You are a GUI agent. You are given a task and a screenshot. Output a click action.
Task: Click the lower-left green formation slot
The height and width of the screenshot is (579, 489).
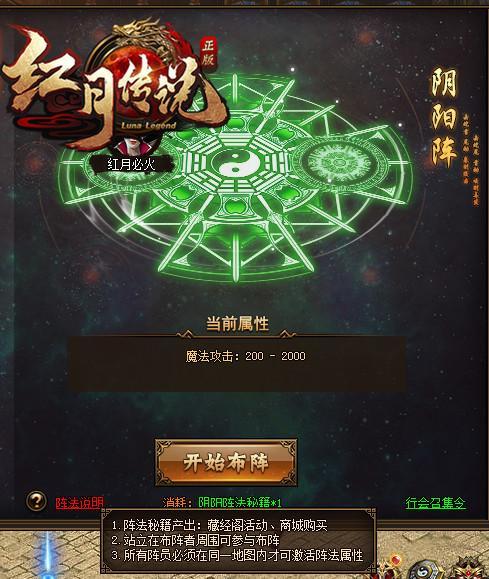(x=180, y=193)
